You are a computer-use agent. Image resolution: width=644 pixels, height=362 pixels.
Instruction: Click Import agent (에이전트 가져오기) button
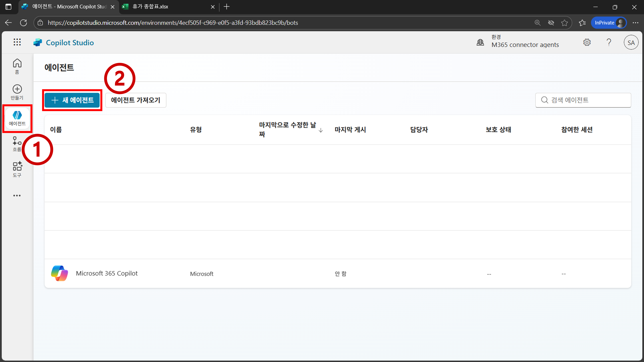[x=136, y=100]
